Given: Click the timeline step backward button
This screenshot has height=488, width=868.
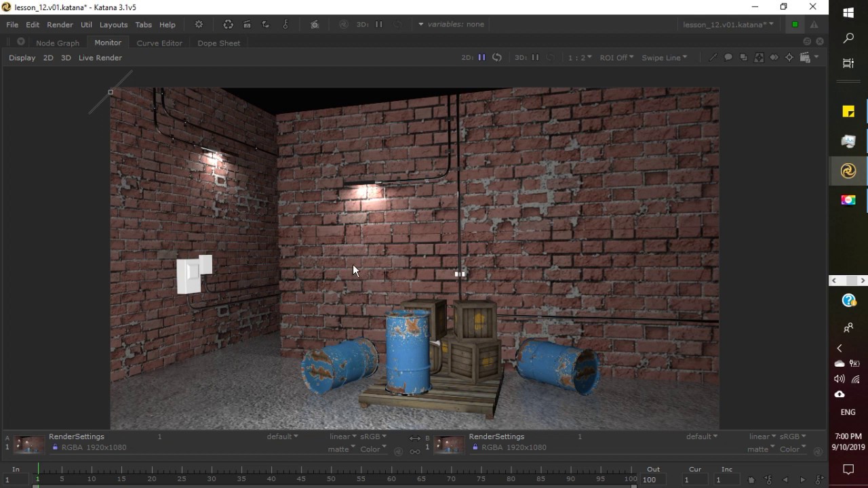Looking at the screenshot, I should 785,480.
